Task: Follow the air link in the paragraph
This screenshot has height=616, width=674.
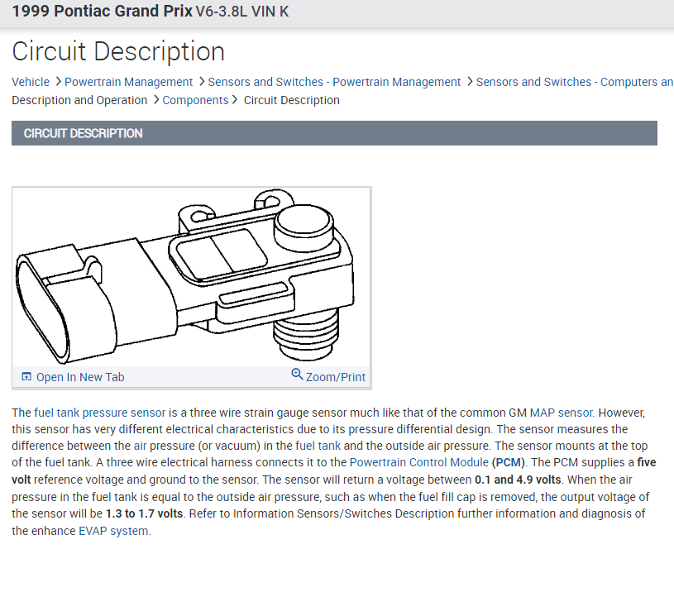Action: [x=140, y=446]
